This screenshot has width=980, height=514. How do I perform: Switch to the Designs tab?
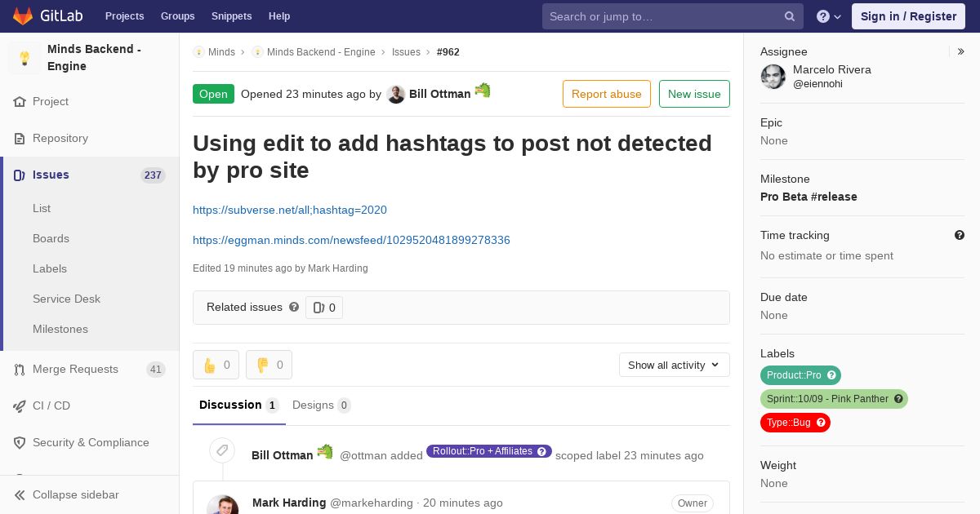pyautogui.click(x=321, y=405)
